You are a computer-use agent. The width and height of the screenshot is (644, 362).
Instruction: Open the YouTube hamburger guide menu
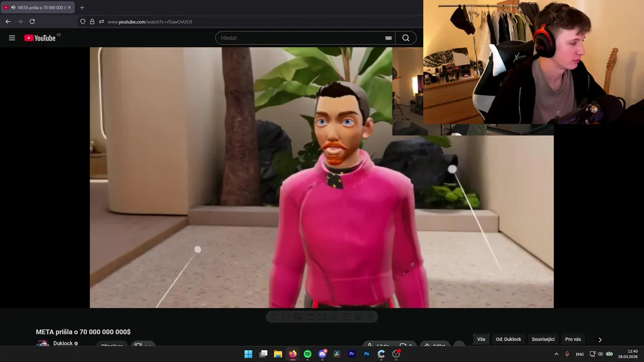[12, 38]
